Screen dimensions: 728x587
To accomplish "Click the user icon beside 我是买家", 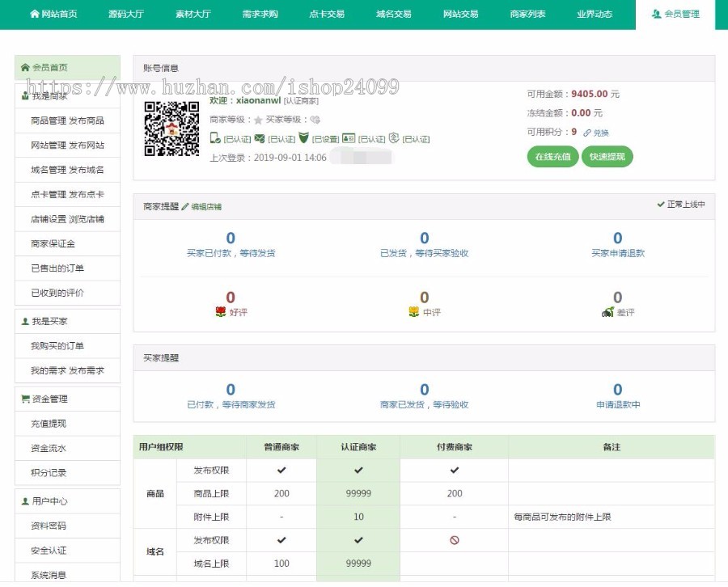I will pyautogui.click(x=25, y=321).
